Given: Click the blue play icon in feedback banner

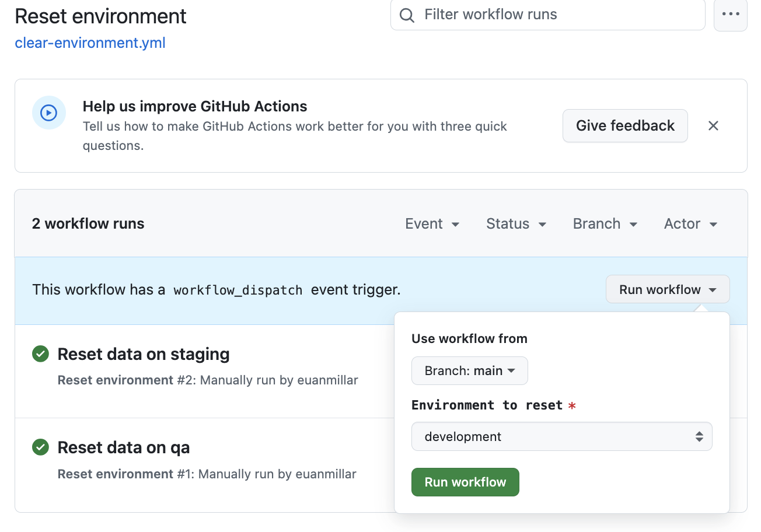Looking at the screenshot, I should pos(48,113).
